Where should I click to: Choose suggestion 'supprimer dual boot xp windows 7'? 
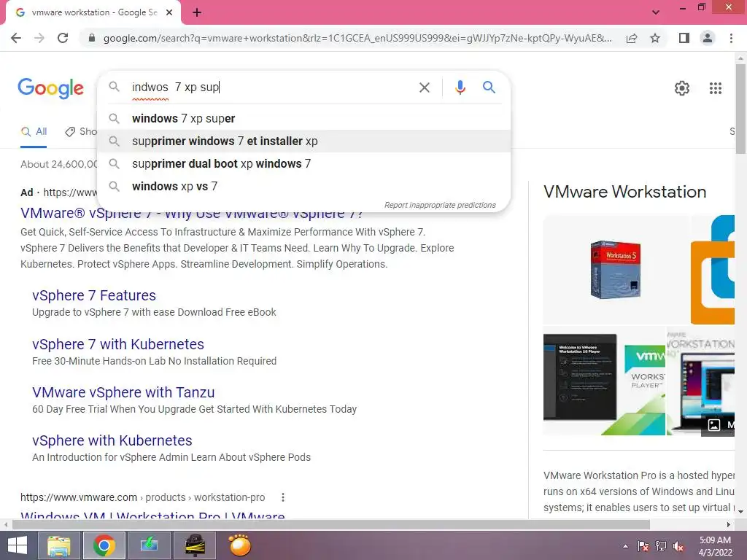point(303,164)
